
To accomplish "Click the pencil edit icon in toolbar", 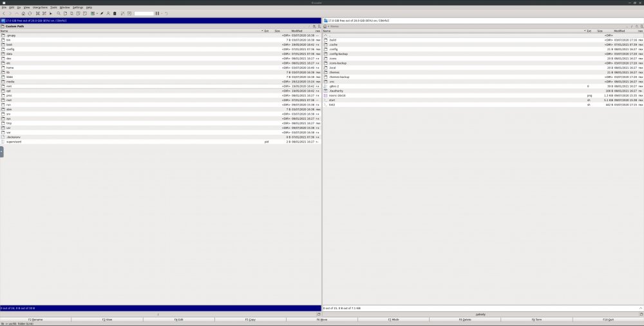I will click(102, 14).
